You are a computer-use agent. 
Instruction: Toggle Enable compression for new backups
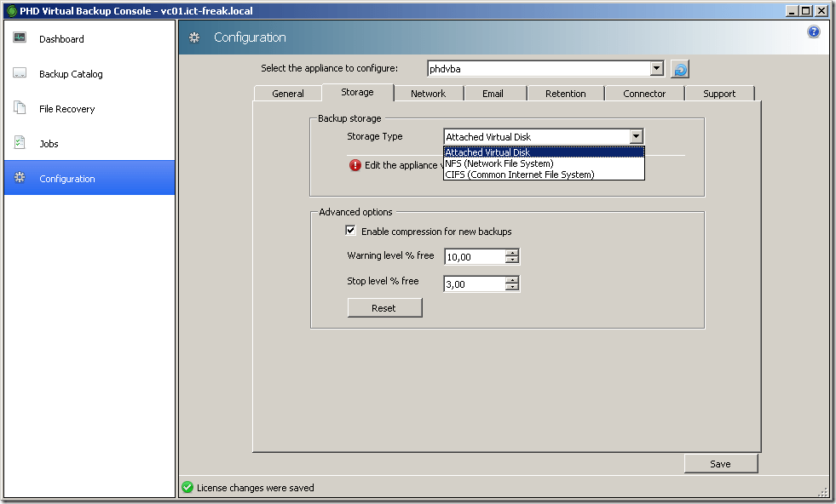[350, 231]
